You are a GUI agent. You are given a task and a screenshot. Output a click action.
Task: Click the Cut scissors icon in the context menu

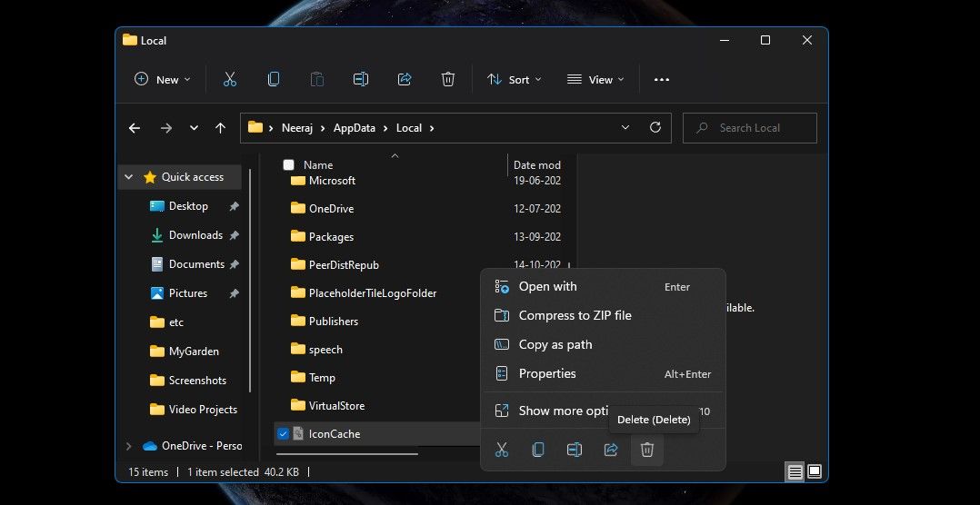tap(502, 450)
